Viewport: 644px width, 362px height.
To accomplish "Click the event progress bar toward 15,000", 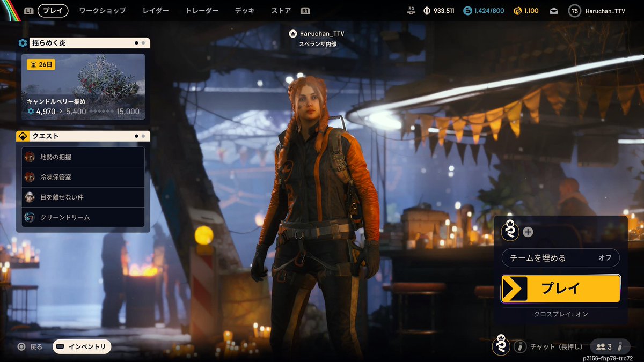I will point(102,112).
